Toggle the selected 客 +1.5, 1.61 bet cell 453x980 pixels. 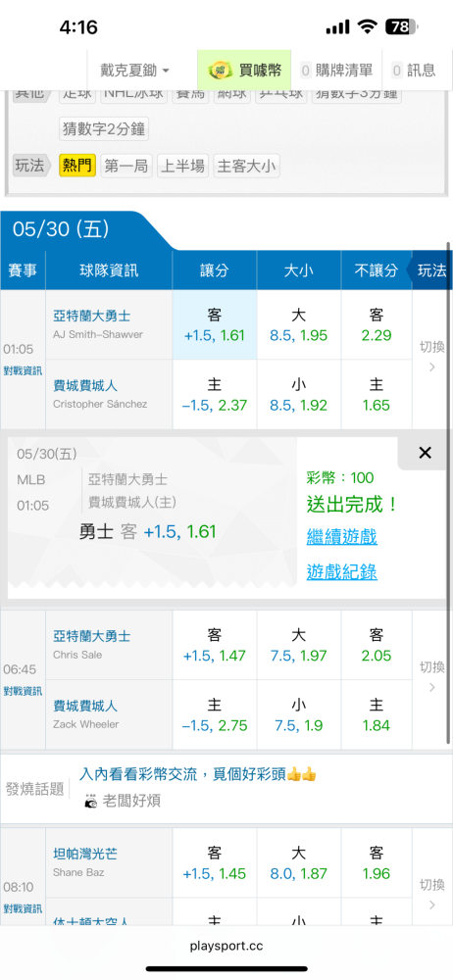215,325
